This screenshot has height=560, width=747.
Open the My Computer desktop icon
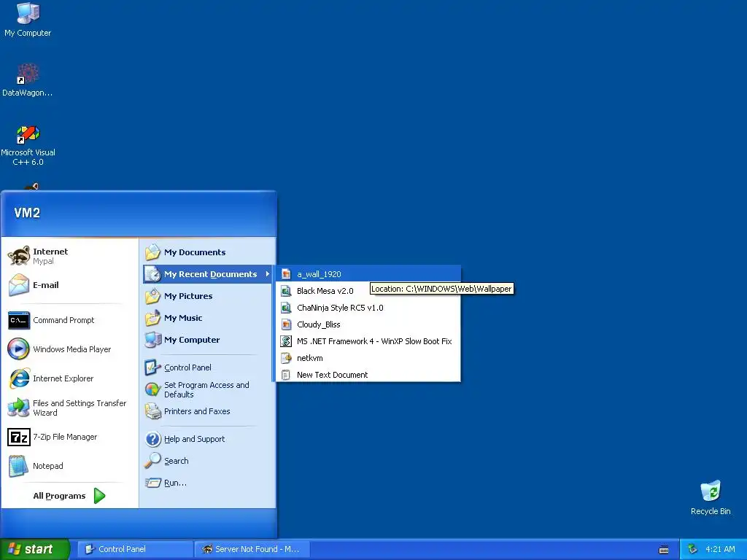click(28, 20)
